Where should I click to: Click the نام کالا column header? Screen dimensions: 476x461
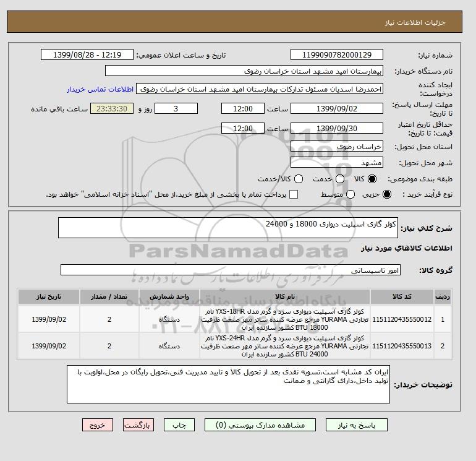(x=284, y=296)
